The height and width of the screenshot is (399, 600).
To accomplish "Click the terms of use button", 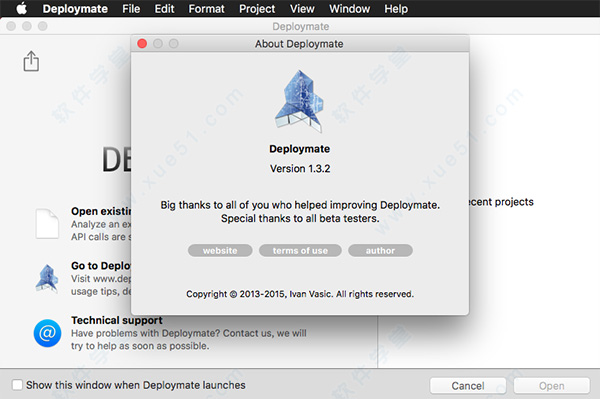I will [300, 251].
